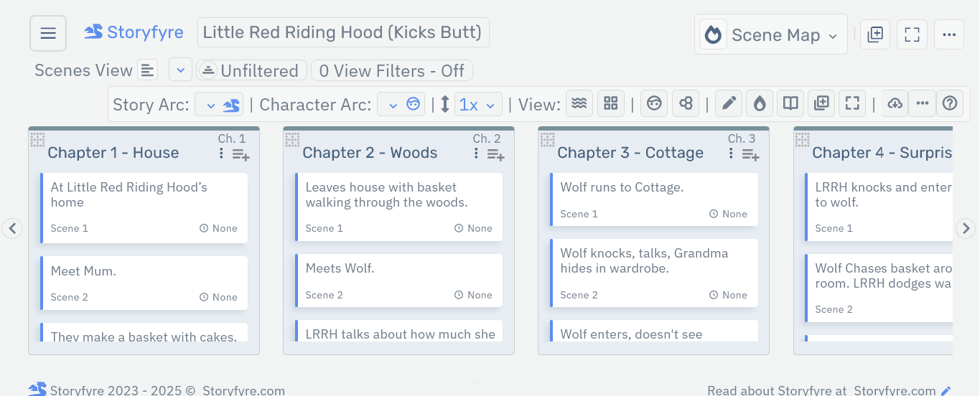
Task: Select the four-squares grid view icon
Action: tap(610, 104)
